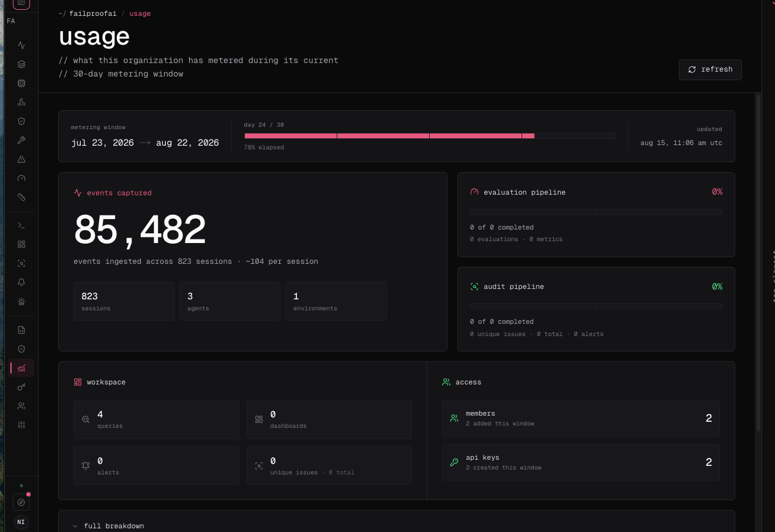
Task: Click the bell icon in alerts card
Action: [x=86, y=466]
